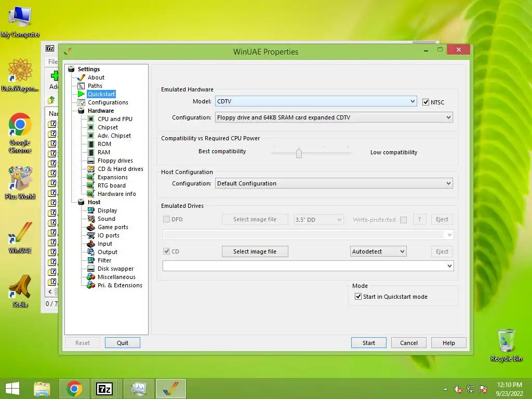This screenshot has width=532, height=399.
Task: Select the Host tree category
Action: click(x=94, y=202)
